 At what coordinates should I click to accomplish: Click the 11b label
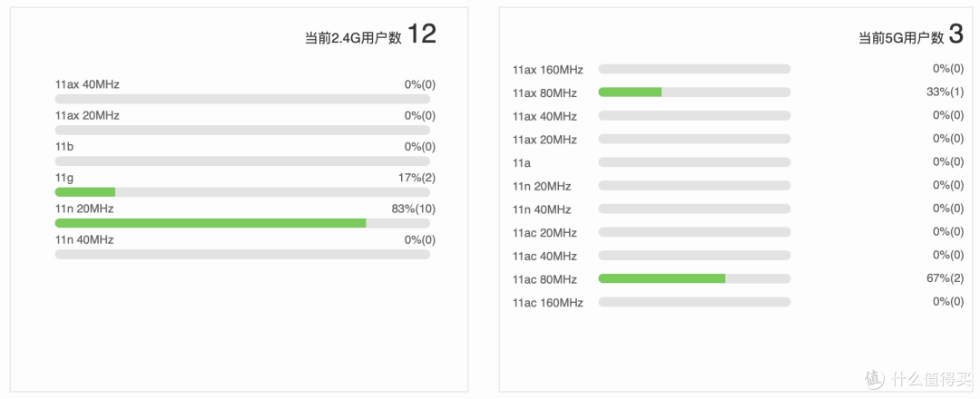pos(64,147)
